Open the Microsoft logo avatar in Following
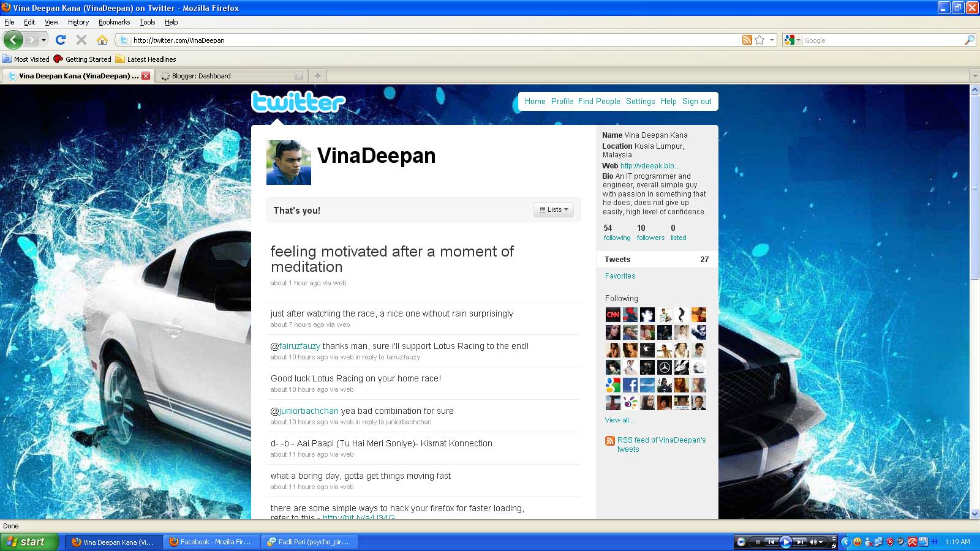The height and width of the screenshot is (551, 980). (647, 385)
